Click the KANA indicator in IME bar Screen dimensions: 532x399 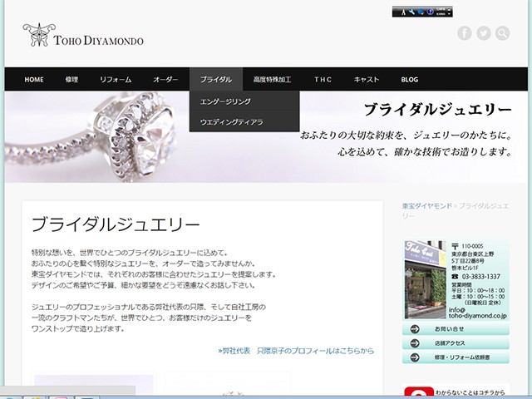point(441,14)
